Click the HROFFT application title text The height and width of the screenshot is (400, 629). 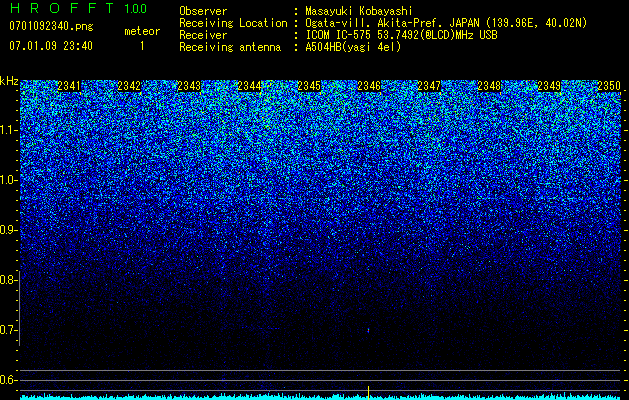click(62, 8)
